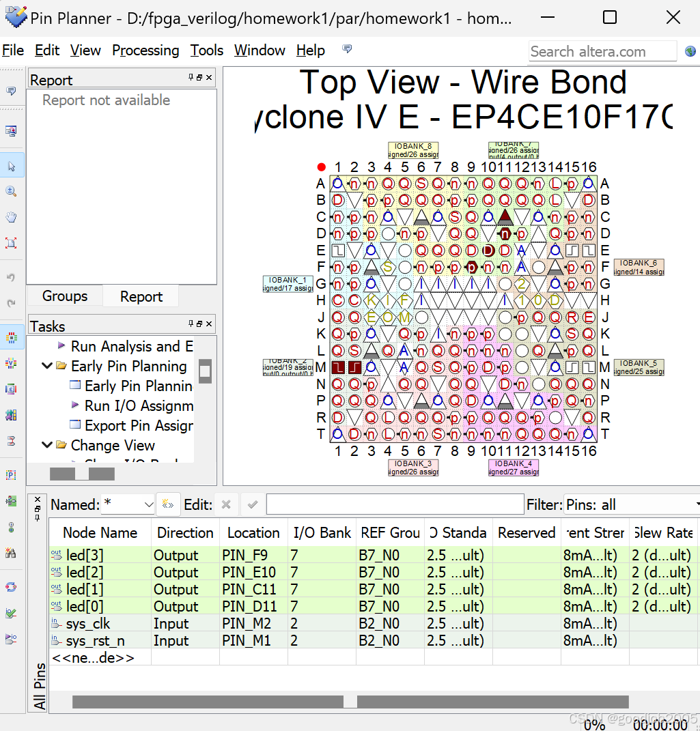Screen dimensions: 700x731
Task: Select Export Pin Assignments task
Action: [139, 426]
